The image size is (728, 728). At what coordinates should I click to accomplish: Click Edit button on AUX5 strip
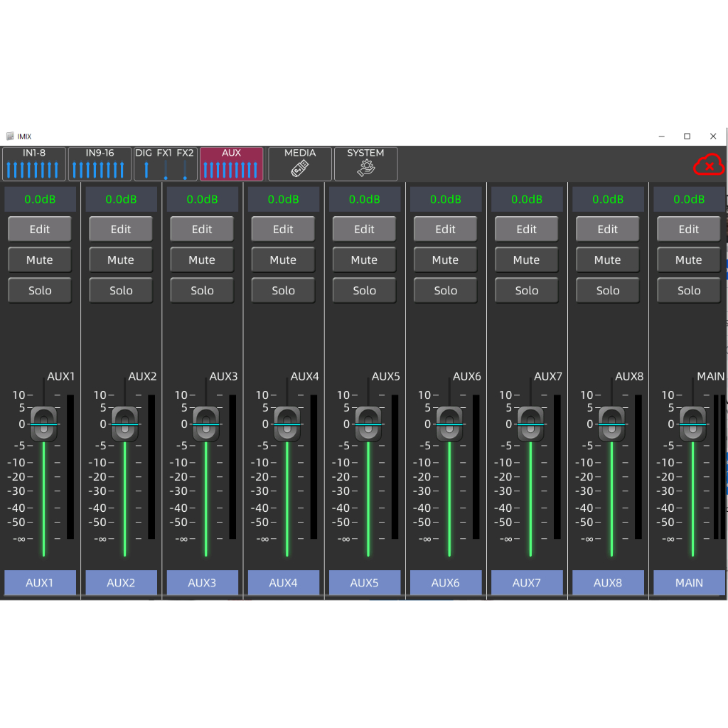click(364, 230)
